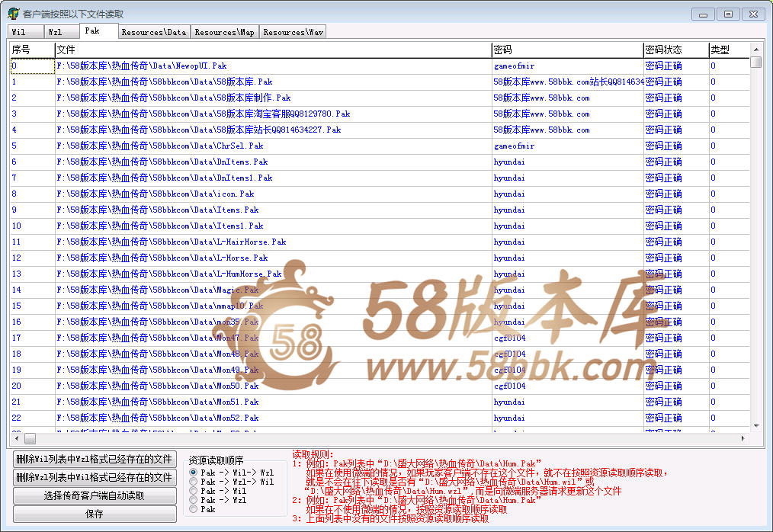The width and height of the screenshot is (773, 532).
Task: Select the mon35.Pak file path
Action: click(x=158, y=322)
